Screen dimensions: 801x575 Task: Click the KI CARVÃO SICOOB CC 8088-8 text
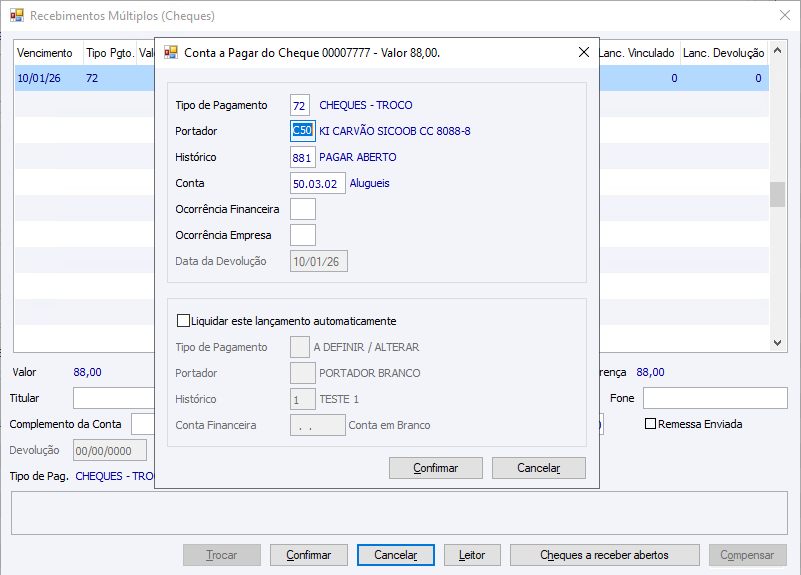point(395,131)
